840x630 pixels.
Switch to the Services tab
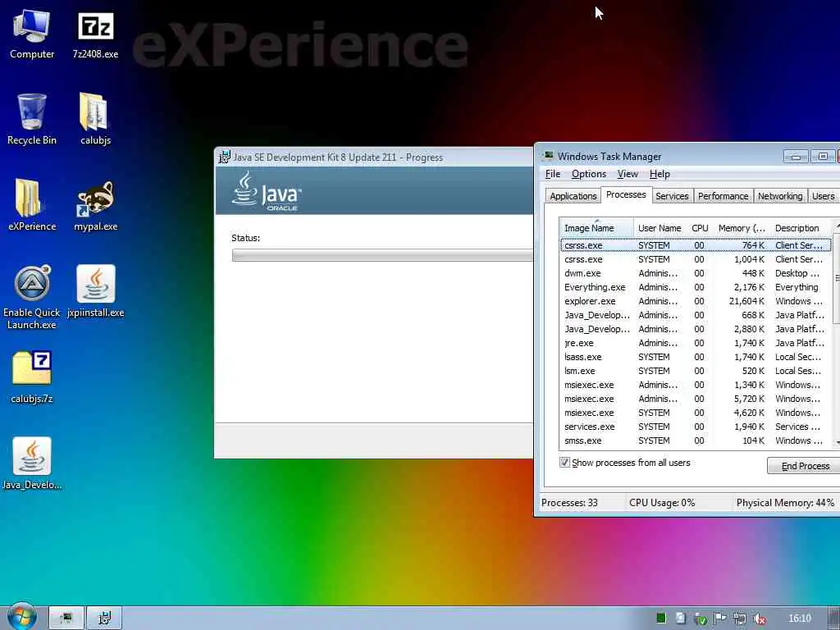click(x=672, y=196)
